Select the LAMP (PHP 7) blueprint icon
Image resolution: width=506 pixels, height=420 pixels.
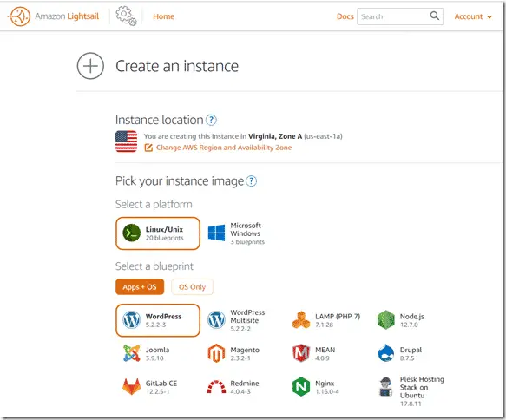[301, 320]
